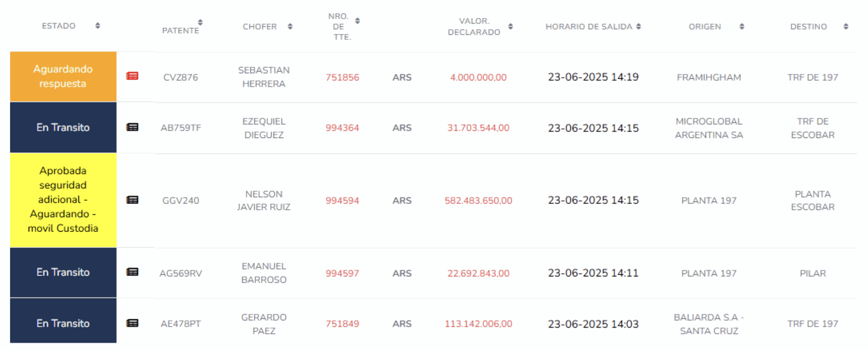Sort by Valor Declarado arrows
Screen dimensions: 868x350
point(510,27)
